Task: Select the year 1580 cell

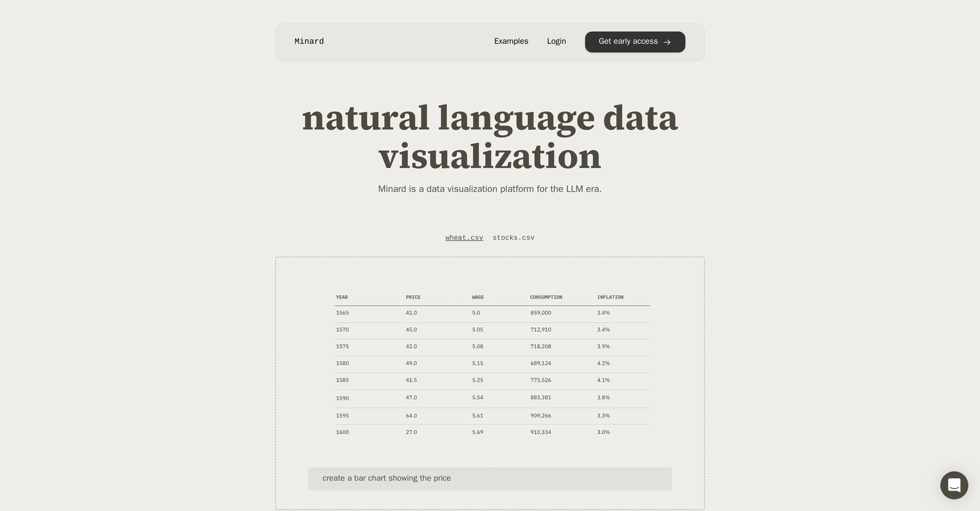Action: click(x=342, y=363)
